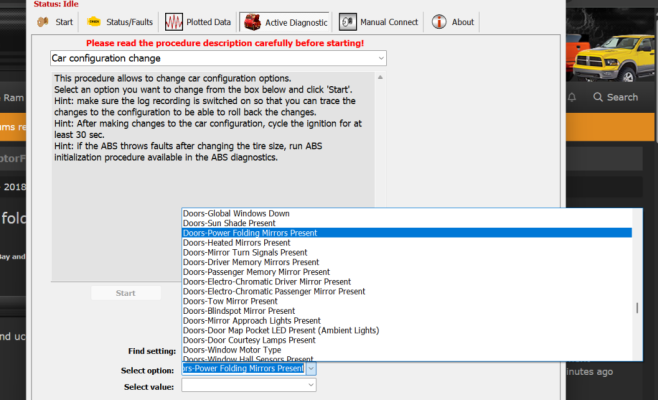Image resolution: width=658 pixels, height=400 pixels.
Task: Select Doors-Window Motor Type option
Action: (x=407, y=350)
